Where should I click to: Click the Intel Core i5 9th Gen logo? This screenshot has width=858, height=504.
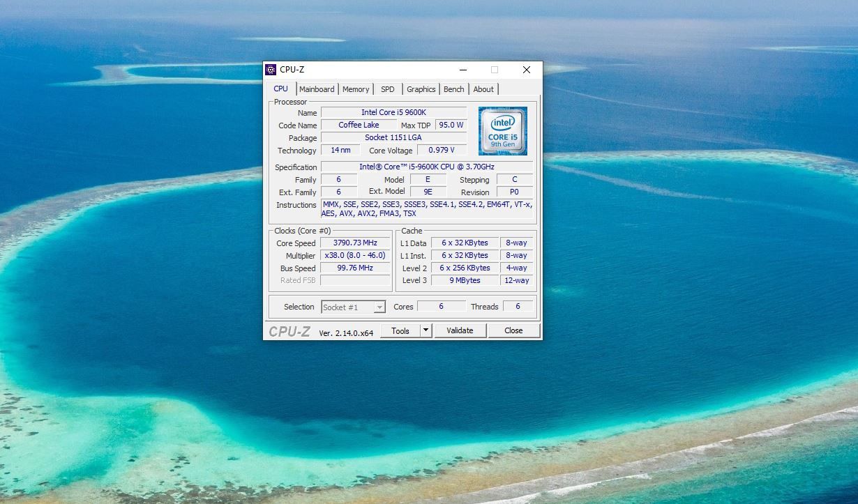[x=502, y=130]
